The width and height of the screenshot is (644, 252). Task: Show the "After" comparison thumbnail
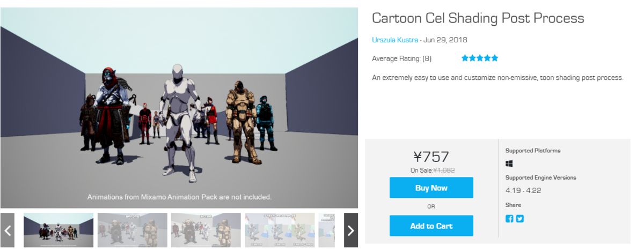206,231
